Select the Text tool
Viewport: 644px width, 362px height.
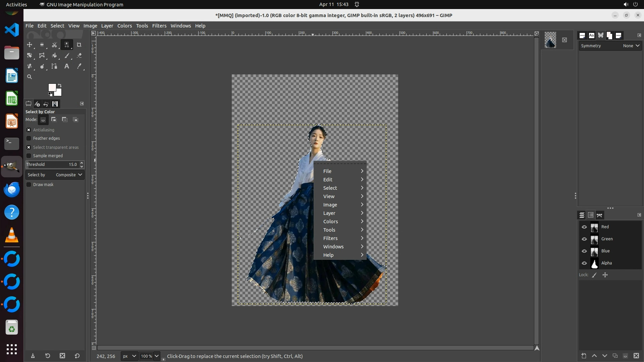point(67,66)
